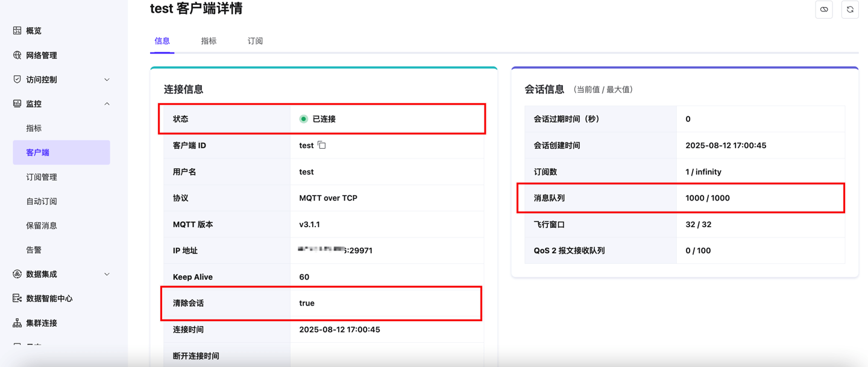Open 订阅管理 in the sidebar
The width and height of the screenshot is (868, 367).
point(42,177)
